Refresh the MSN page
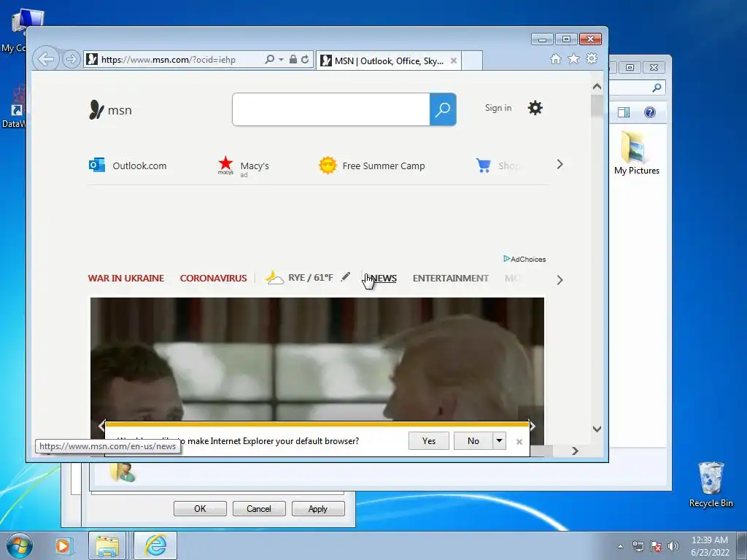 (305, 60)
